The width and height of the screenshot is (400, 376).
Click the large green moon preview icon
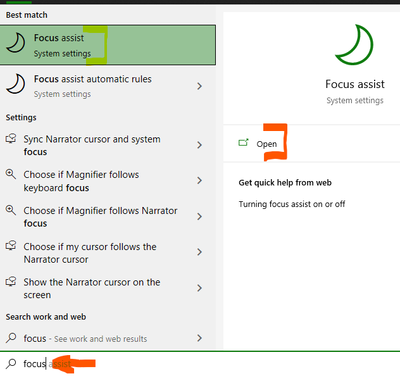tap(354, 45)
